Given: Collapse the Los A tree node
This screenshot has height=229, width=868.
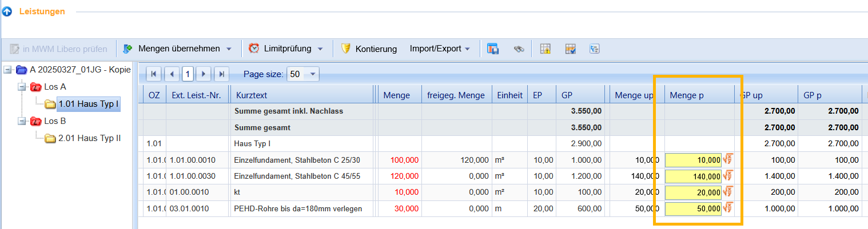Looking at the screenshot, I should [x=21, y=87].
